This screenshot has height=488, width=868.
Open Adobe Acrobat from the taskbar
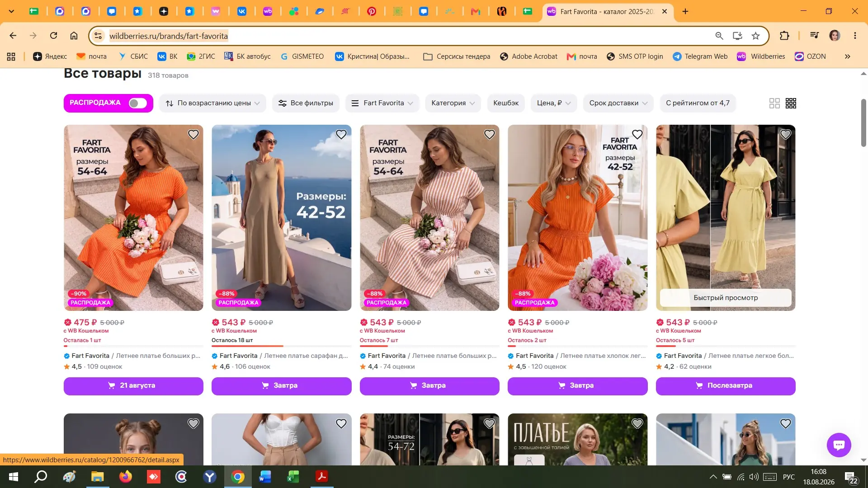321,477
